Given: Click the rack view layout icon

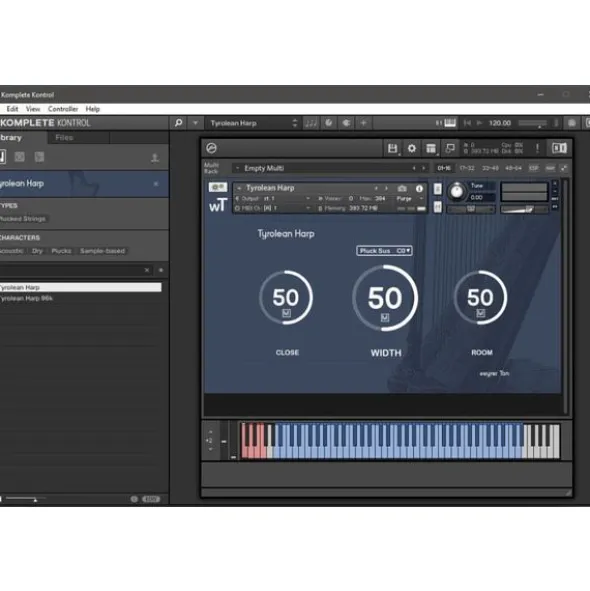Looking at the screenshot, I should pos(431,149).
